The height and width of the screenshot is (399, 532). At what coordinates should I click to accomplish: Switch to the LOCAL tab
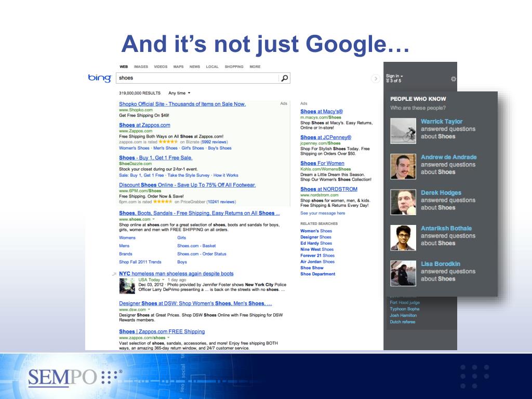point(212,67)
